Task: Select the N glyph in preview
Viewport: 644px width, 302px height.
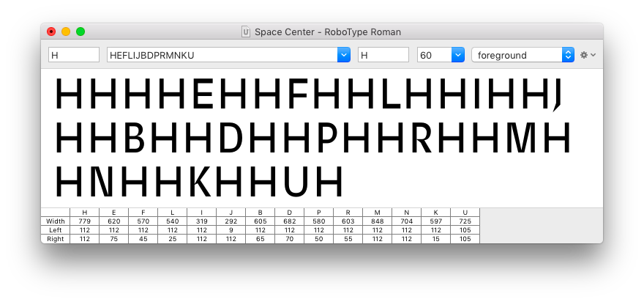Action: pos(101,181)
